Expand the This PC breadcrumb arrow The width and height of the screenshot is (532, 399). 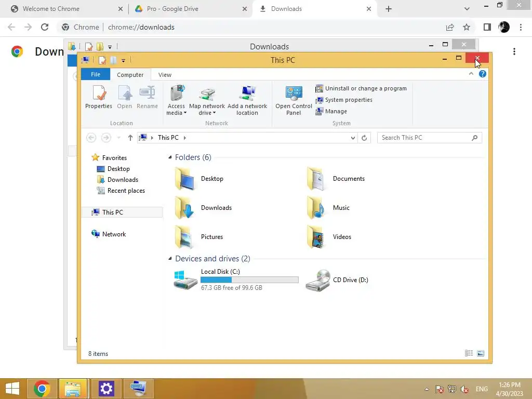click(x=185, y=138)
